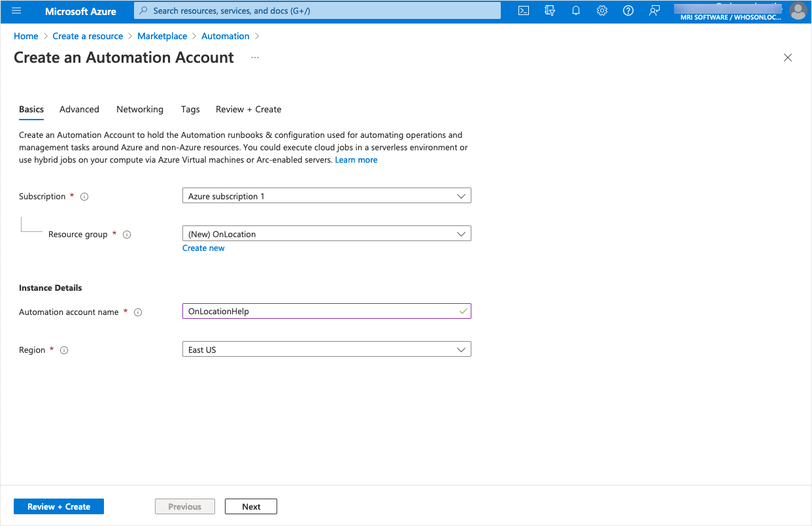Open the Feedback icon
Image resolution: width=812 pixels, height=526 pixels.
click(654, 11)
